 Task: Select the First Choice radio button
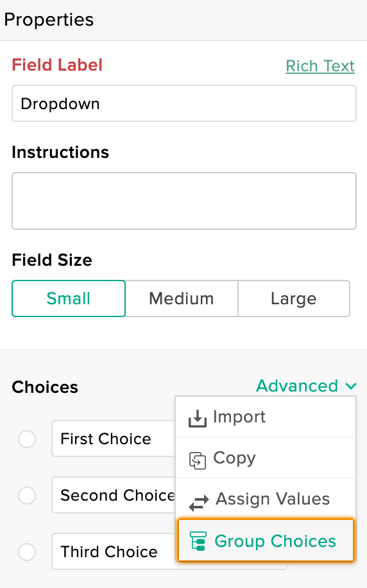(x=27, y=438)
